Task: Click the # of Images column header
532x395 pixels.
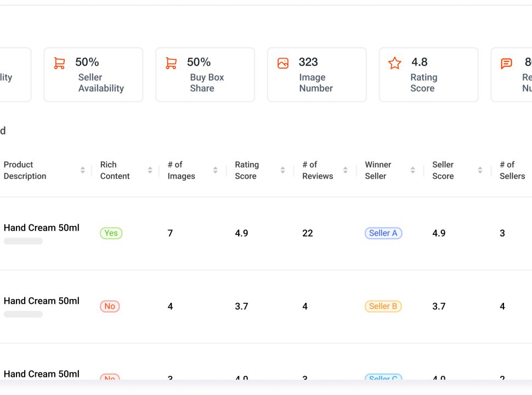Action: click(x=181, y=171)
